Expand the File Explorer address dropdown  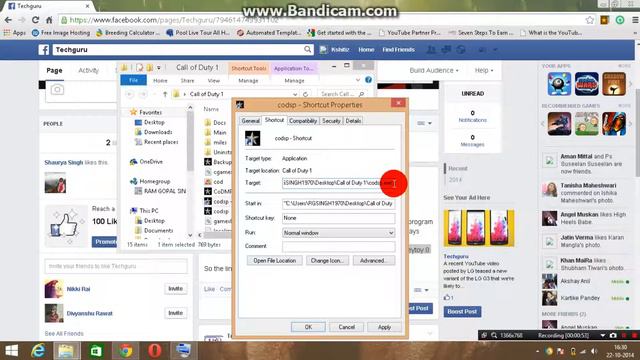coord(295,94)
